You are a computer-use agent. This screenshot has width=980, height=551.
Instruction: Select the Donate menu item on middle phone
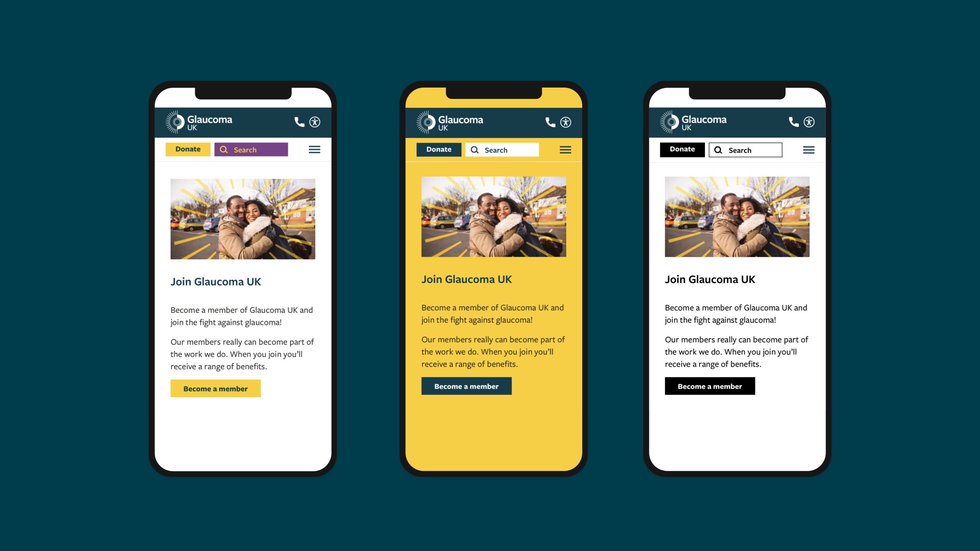click(438, 149)
